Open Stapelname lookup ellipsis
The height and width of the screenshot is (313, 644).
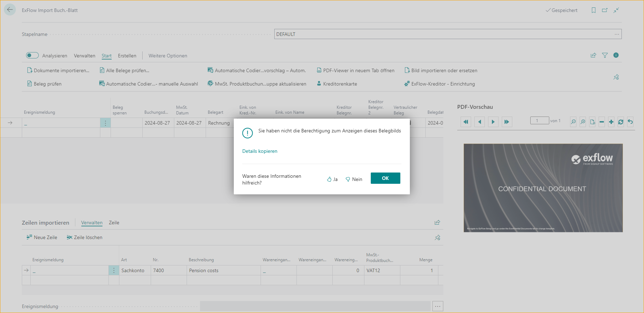pos(617,34)
